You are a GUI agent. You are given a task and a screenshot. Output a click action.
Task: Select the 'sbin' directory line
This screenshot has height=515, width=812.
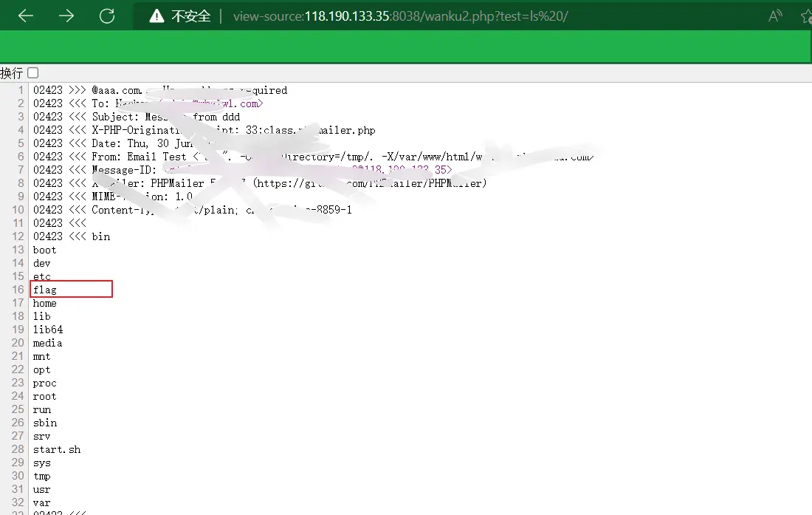click(x=45, y=423)
